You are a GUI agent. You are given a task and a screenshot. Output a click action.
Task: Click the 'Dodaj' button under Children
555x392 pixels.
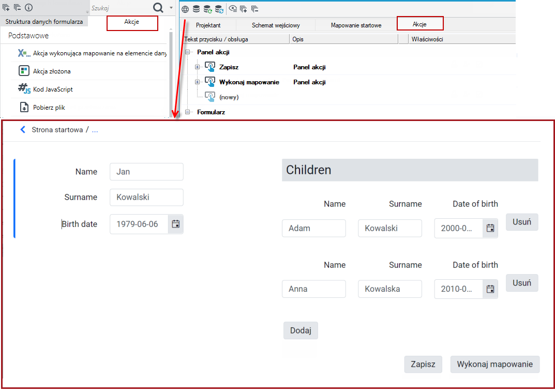tap(301, 330)
